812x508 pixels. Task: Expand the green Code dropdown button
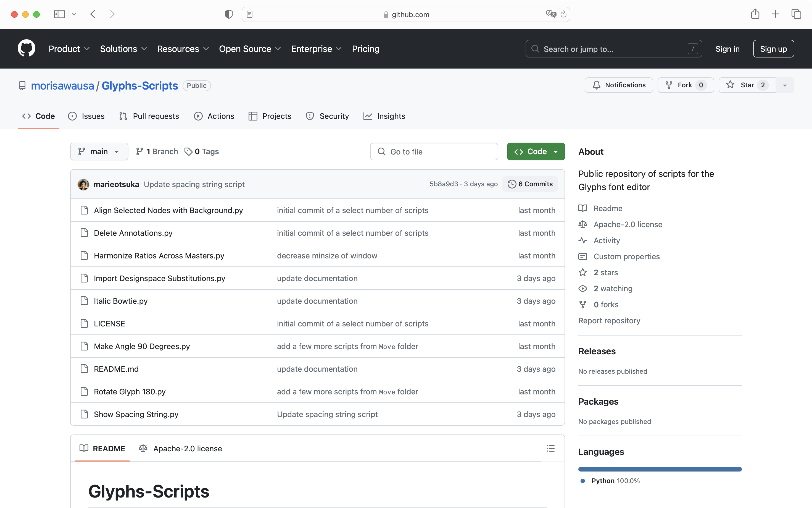coord(536,151)
